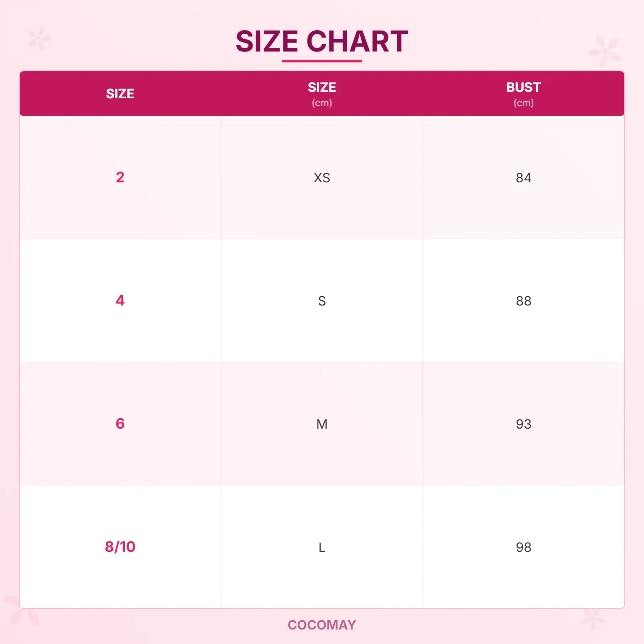The width and height of the screenshot is (644, 644).
Task: Click the L size cell
Action: [x=322, y=547]
